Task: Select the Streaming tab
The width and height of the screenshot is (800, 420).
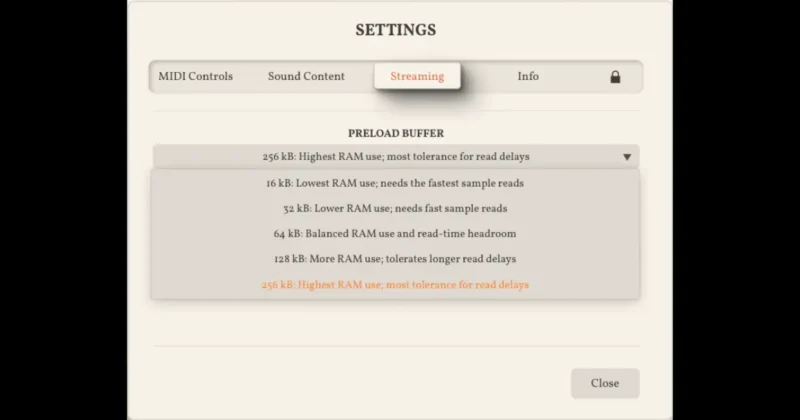Action: pyautogui.click(x=417, y=77)
